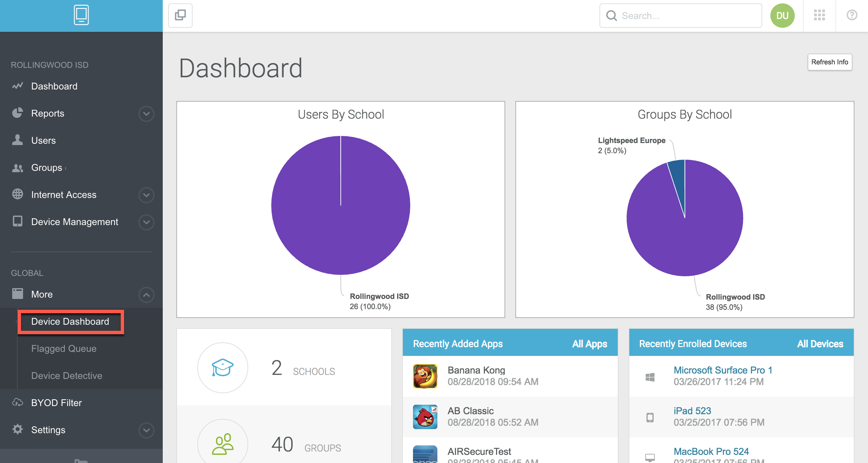Open the apps grid icon near the avatar
This screenshot has width=868, height=463.
(819, 15)
